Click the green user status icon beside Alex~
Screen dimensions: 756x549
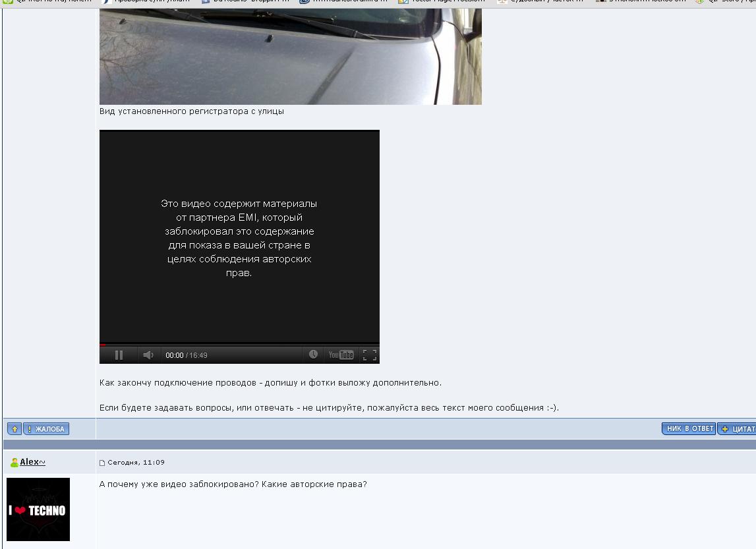pos(14,463)
